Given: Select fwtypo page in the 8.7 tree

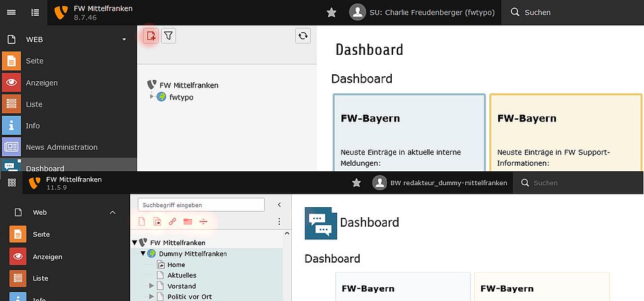Looking at the screenshot, I should (x=181, y=97).
